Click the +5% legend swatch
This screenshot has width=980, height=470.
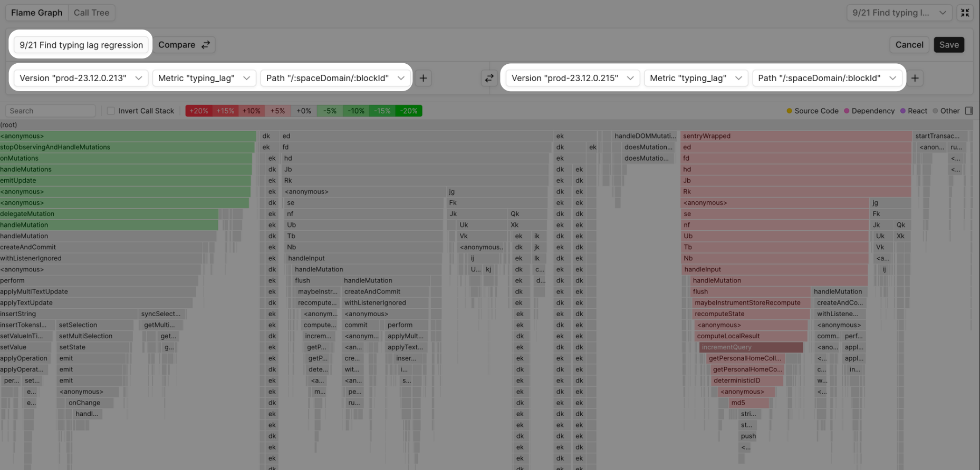pos(277,111)
